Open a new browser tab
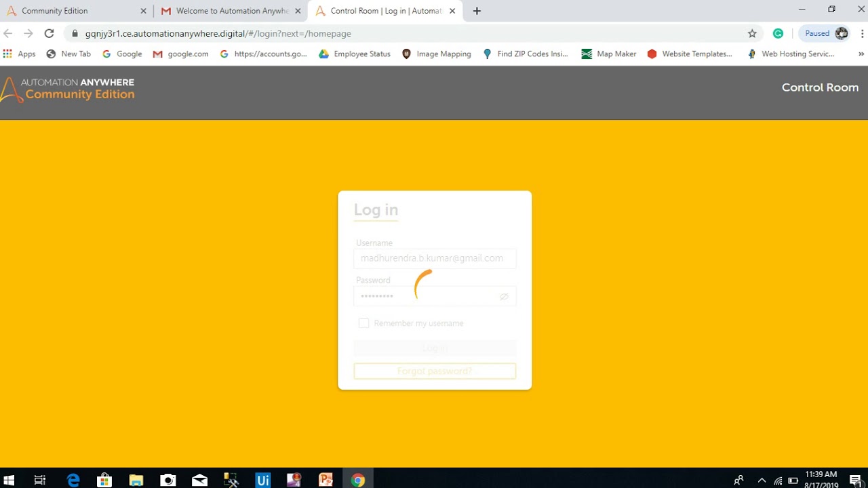Screen dimensions: 868x488 pyautogui.click(x=477, y=11)
